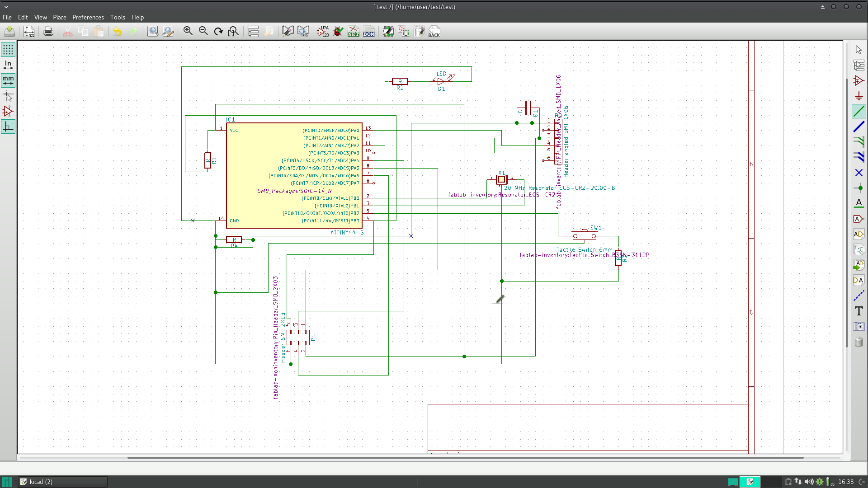Generate netlist with the NET icon

click(354, 31)
